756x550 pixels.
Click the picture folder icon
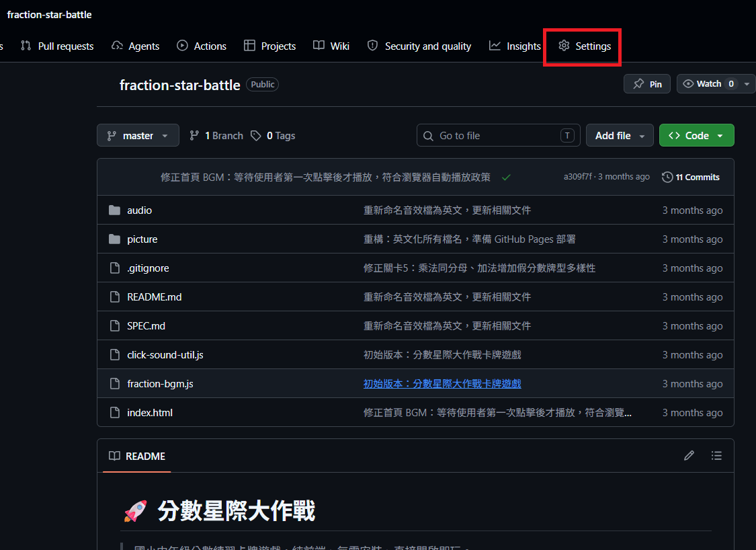pyautogui.click(x=114, y=239)
